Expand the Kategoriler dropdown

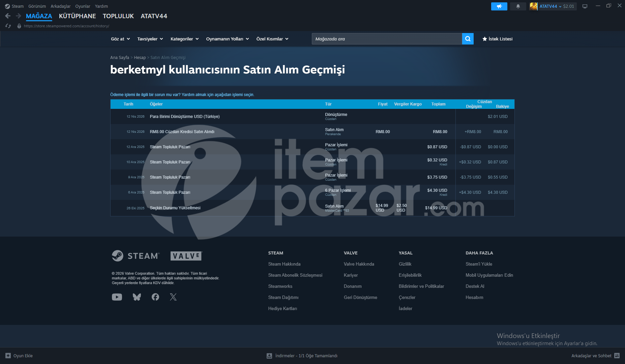point(185,39)
